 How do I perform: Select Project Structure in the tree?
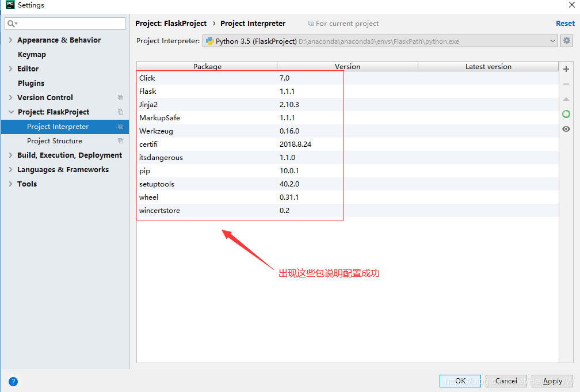tap(65, 141)
